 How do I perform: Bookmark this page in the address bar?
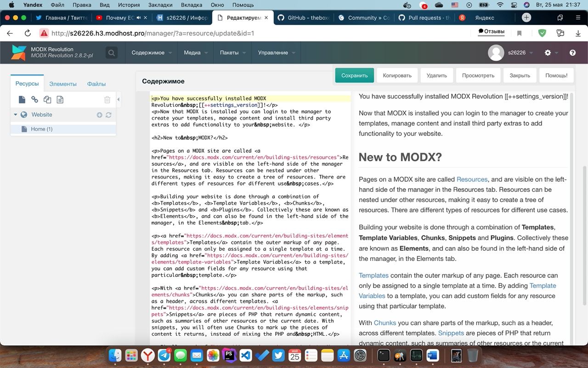[x=520, y=33]
